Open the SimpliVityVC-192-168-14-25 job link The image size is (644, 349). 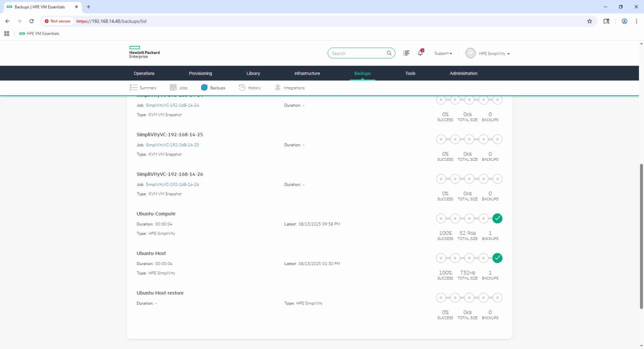pos(172,145)
